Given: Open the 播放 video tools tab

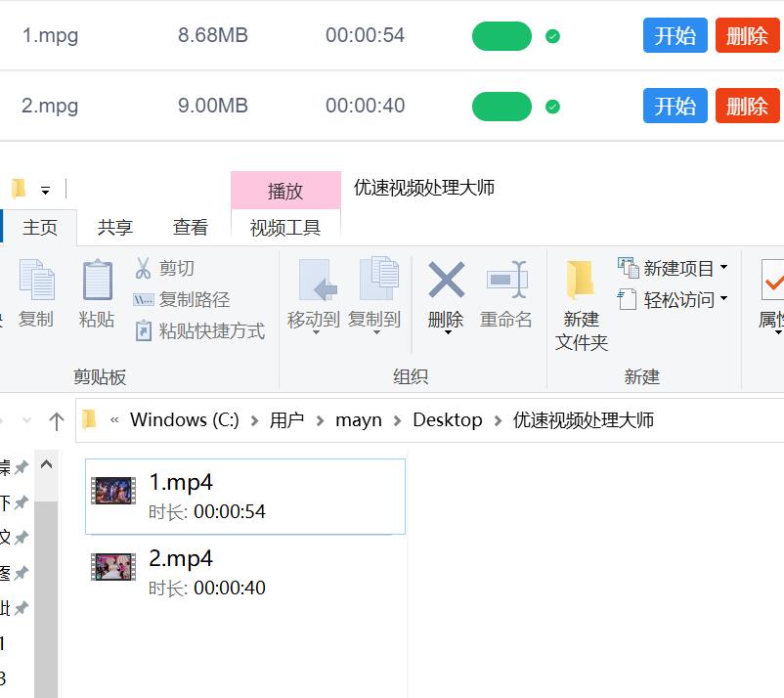Looking at the screenshot, I should pyautogui.click(x=284, y=190).
